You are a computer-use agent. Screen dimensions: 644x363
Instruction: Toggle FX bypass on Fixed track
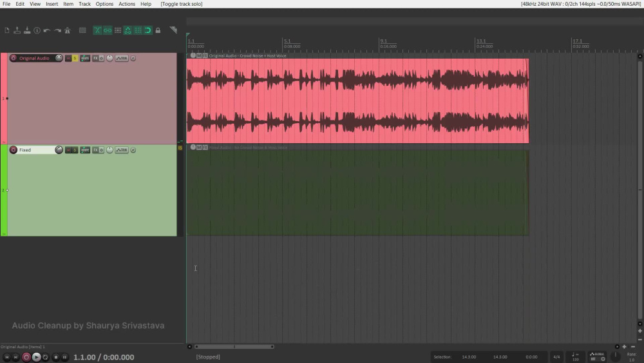(102, 150)
